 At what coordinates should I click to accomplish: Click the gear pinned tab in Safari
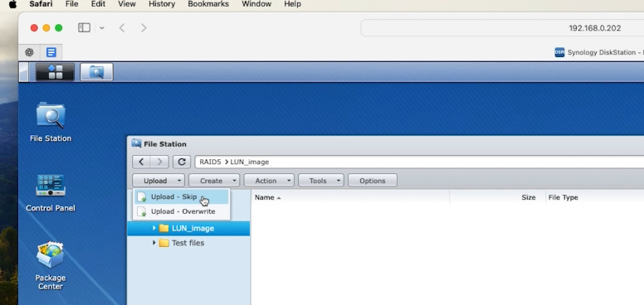[x=29, y=52]
